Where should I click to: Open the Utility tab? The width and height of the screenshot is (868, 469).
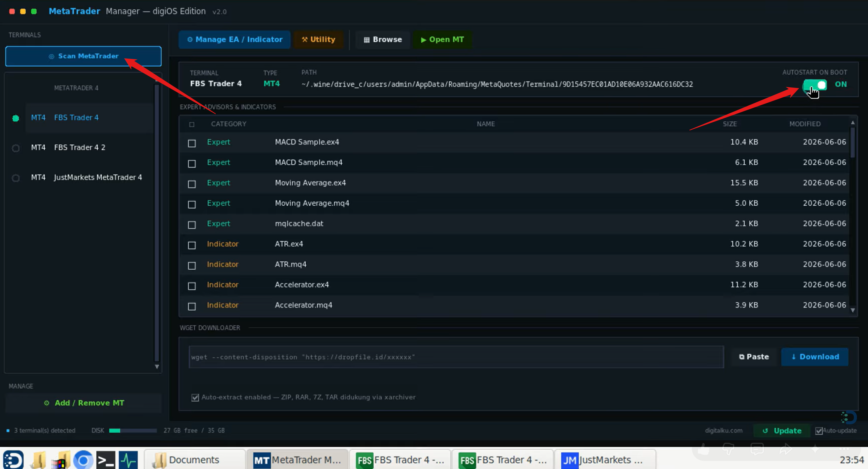click(318, 40)
